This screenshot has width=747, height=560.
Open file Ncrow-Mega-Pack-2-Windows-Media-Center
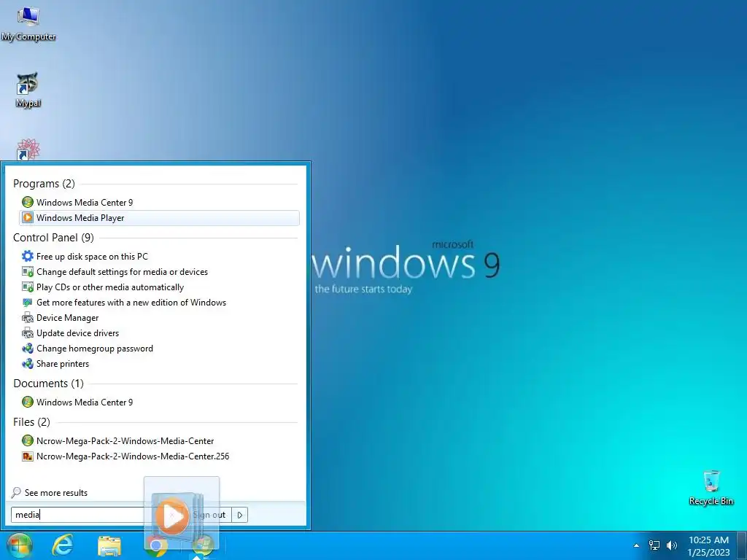[x=159, y=441]
